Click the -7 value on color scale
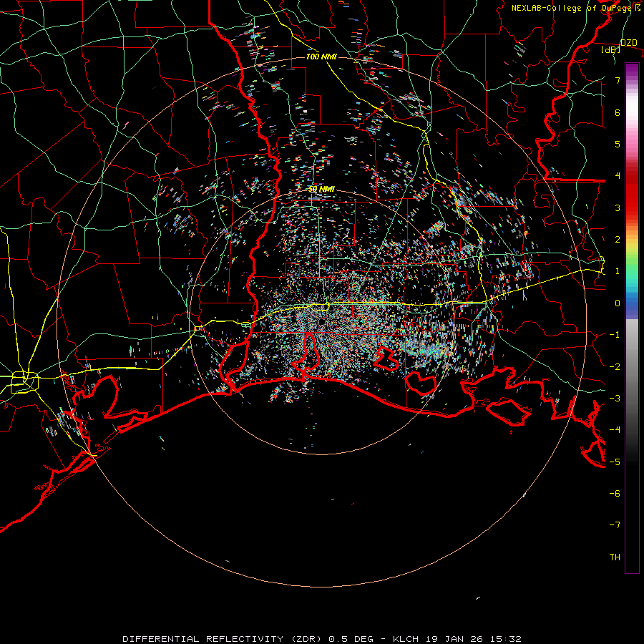Viewport: 644px width, 644px height. (x=615, y=525)
